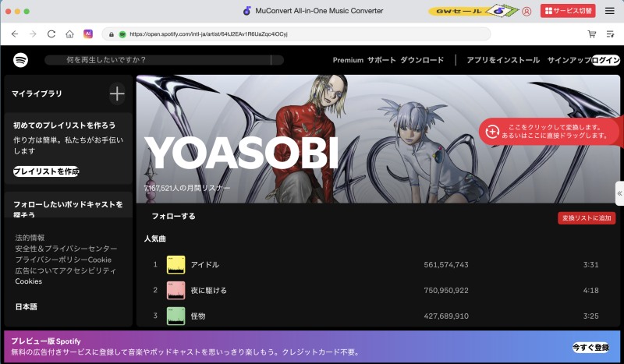Open the Premium menu link

(348, 60)
